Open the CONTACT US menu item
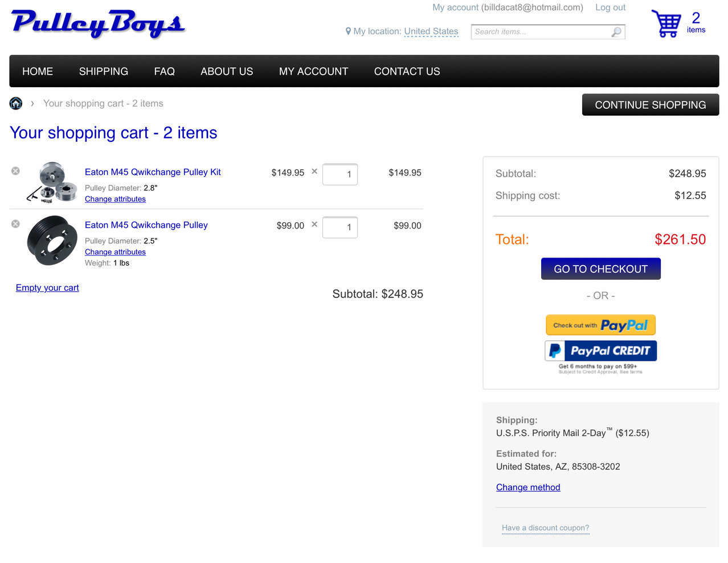The image size is (728, 563). click(407, 71)
